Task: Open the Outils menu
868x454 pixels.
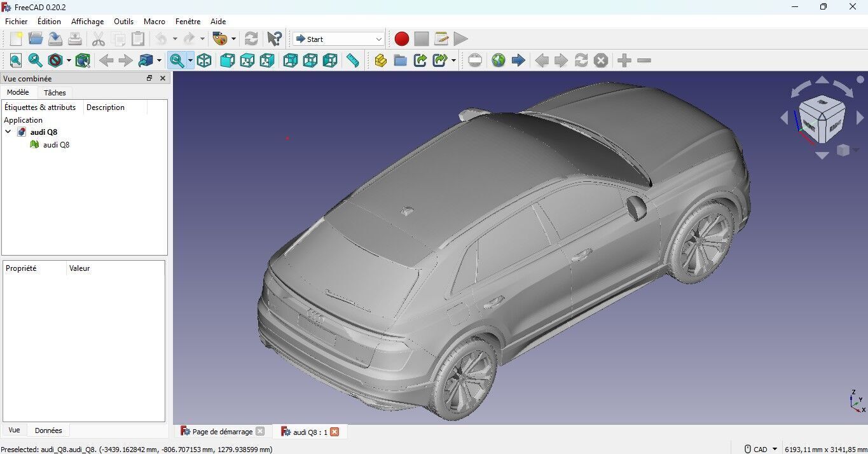Action: coord(123,21)
